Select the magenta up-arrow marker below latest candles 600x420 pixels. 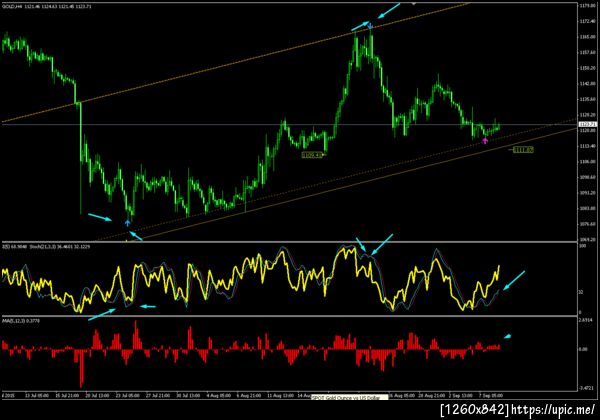pos(485,141)
